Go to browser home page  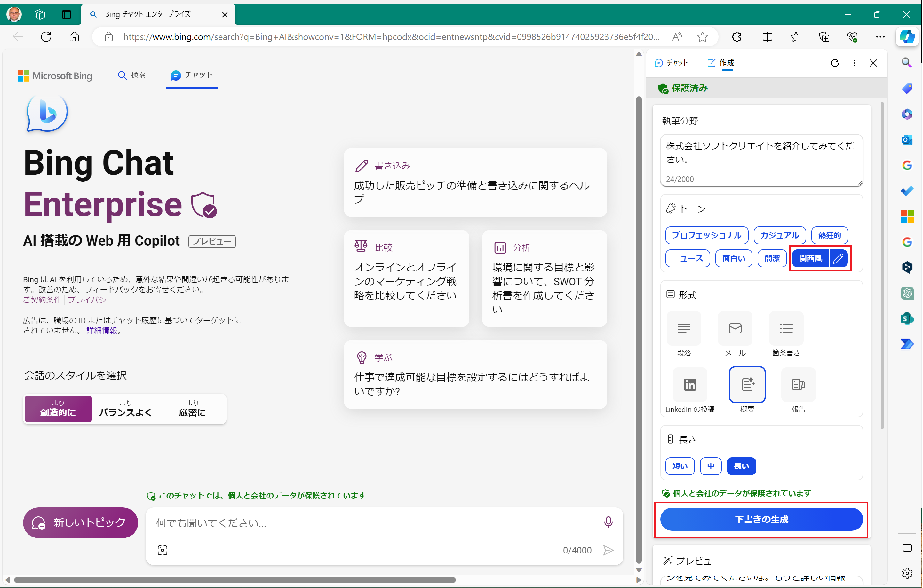pos(74,37)
